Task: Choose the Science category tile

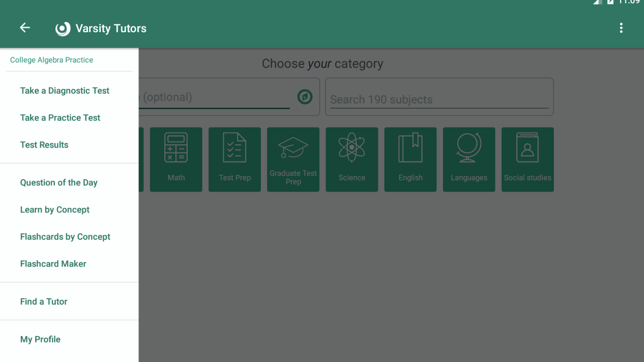Action: (352, 159)
